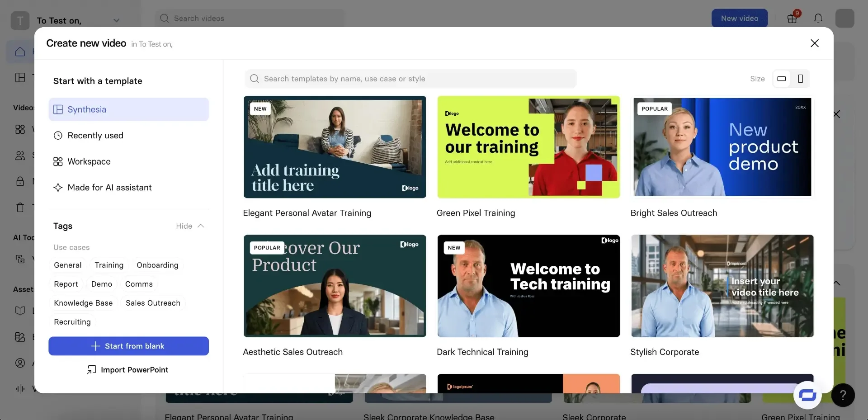Viewport: 868px width, 420px height.
Task: Click the four-squares grid icon in the background sidebar
Action: click(x=20, y=129)
